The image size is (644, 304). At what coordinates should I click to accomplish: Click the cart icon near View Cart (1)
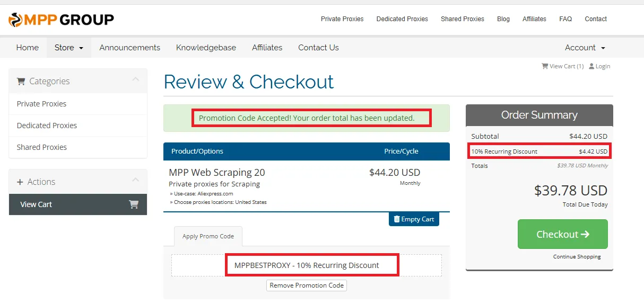tap(545, 66)
